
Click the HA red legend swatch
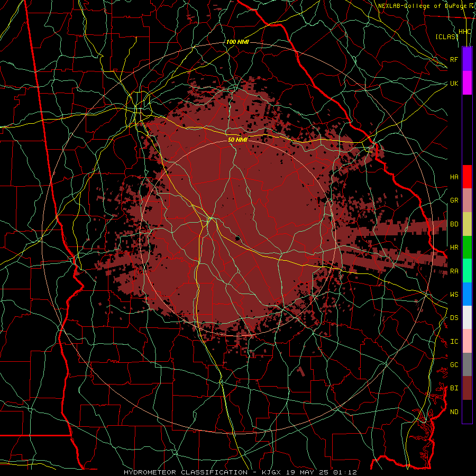(467, 177)
